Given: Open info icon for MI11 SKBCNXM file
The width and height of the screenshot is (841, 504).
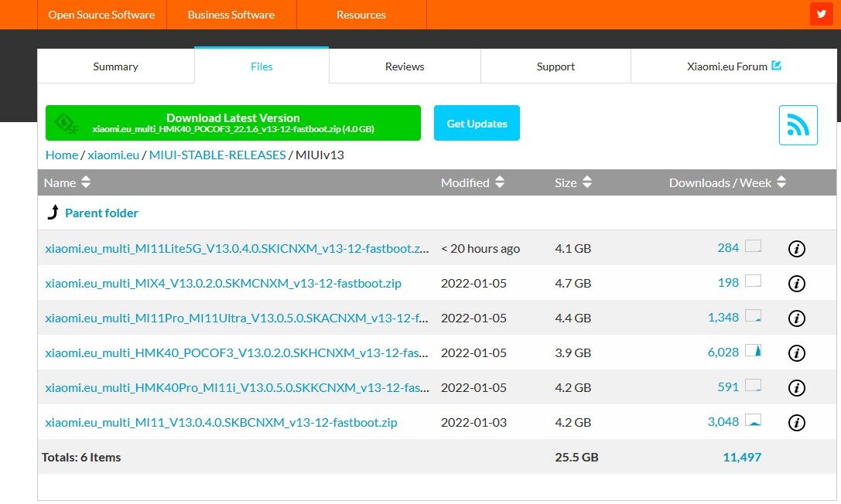Looking at the screenshot, I should [796, 423].
